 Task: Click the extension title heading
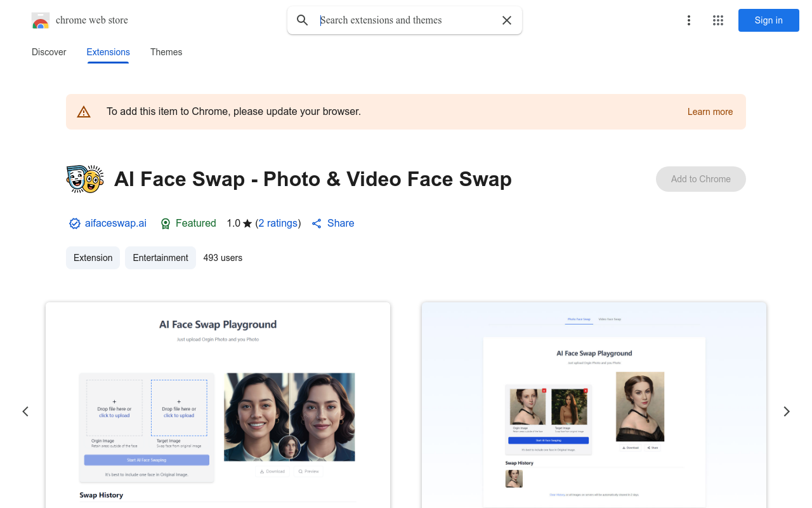tap(313, 179)
